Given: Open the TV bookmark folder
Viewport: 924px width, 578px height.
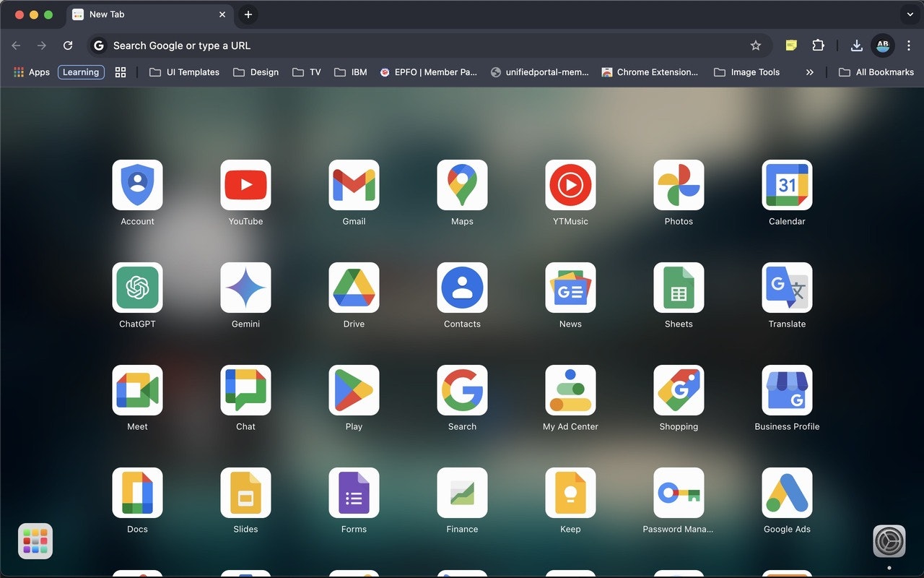Looking at the screenshot, I should (x=307, y=72).
